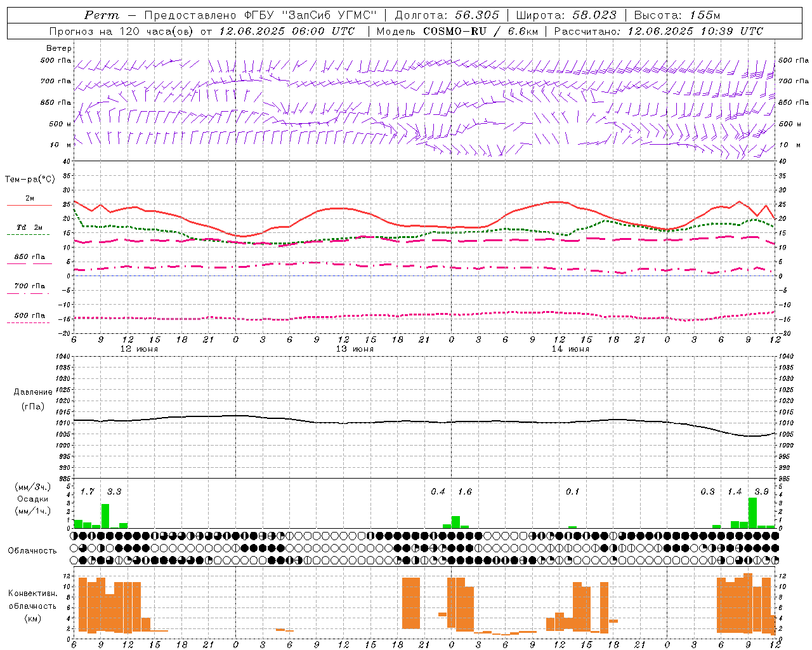Click the solid red line sample under "2м"
The height and width of the screenshot is (650, 812).
pyautogui.click(x=29, y=205)
